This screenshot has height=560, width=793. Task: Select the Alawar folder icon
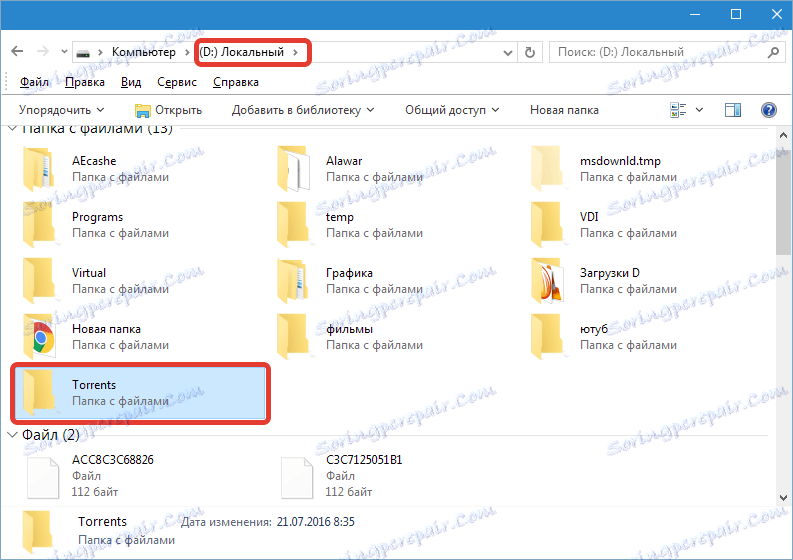(x=294, y=169)
